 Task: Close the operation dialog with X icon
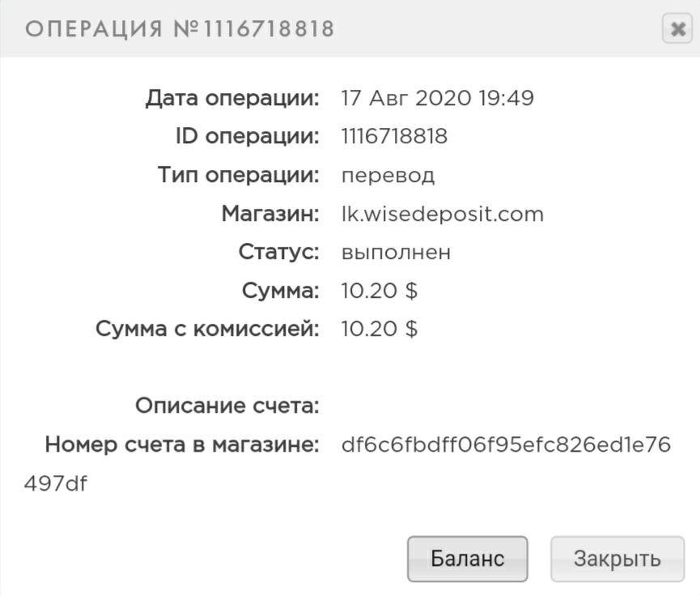[675, 29]
